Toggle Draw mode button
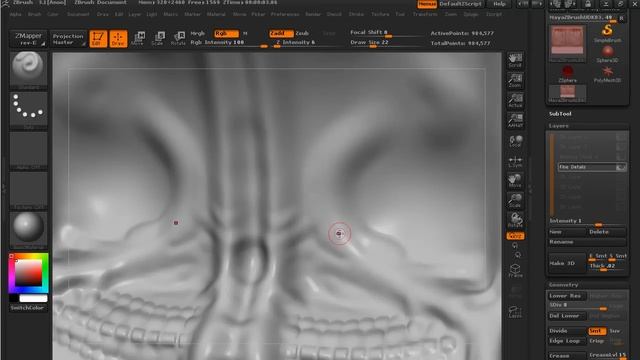 tap(118, 38)
